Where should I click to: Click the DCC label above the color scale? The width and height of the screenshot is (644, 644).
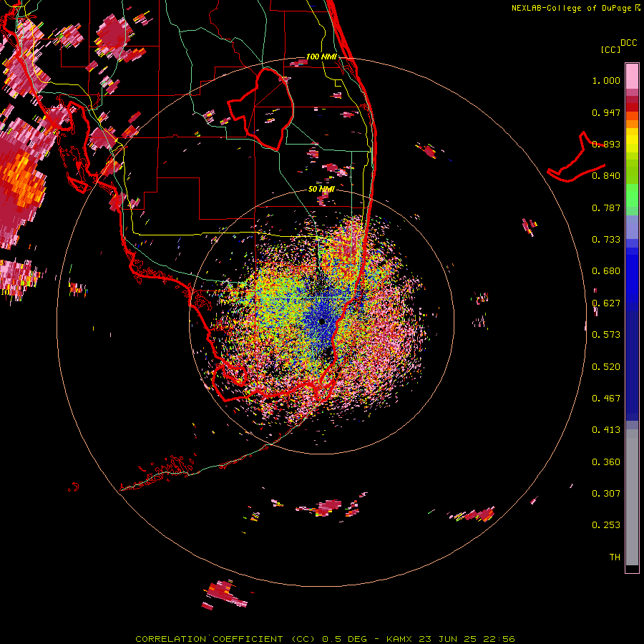point(628,43)
